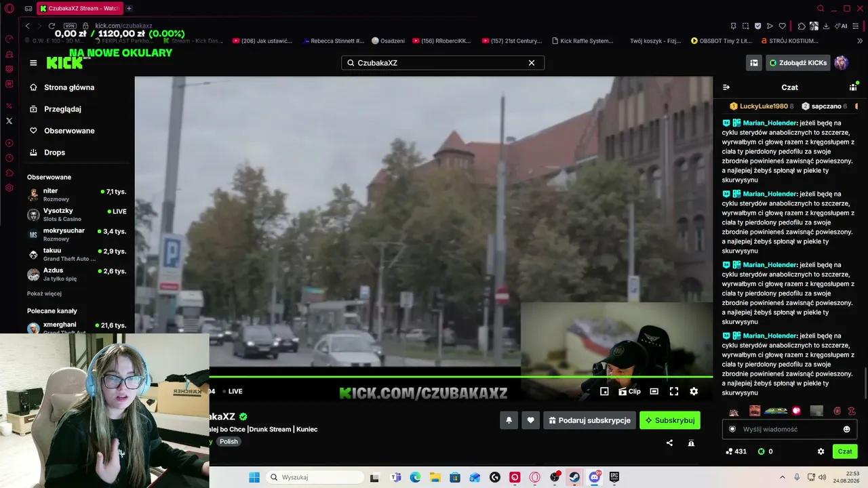Click the LIVE indicator on the player
The height and width of the screenshot is (488, 868).
(x=233, y=391)
